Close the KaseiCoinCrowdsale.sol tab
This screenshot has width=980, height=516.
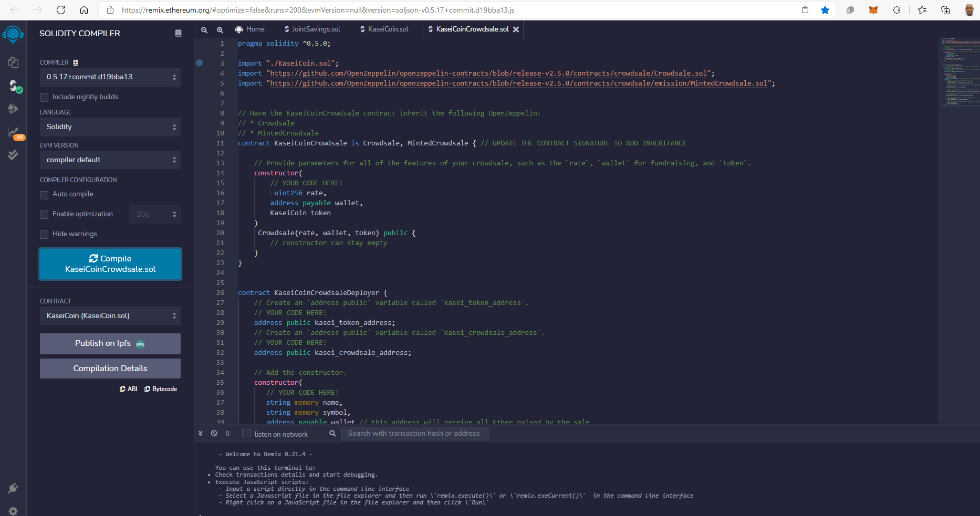pos(516,29)
